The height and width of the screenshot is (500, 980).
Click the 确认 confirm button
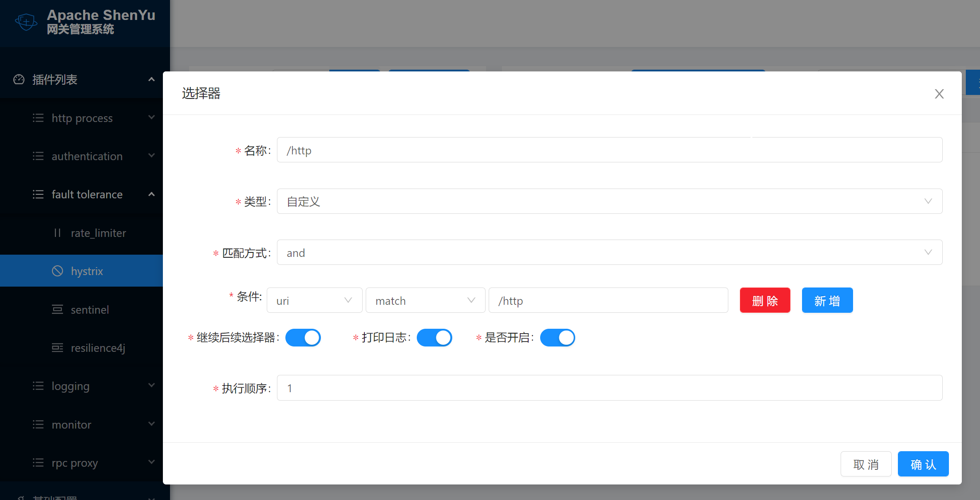923,464
